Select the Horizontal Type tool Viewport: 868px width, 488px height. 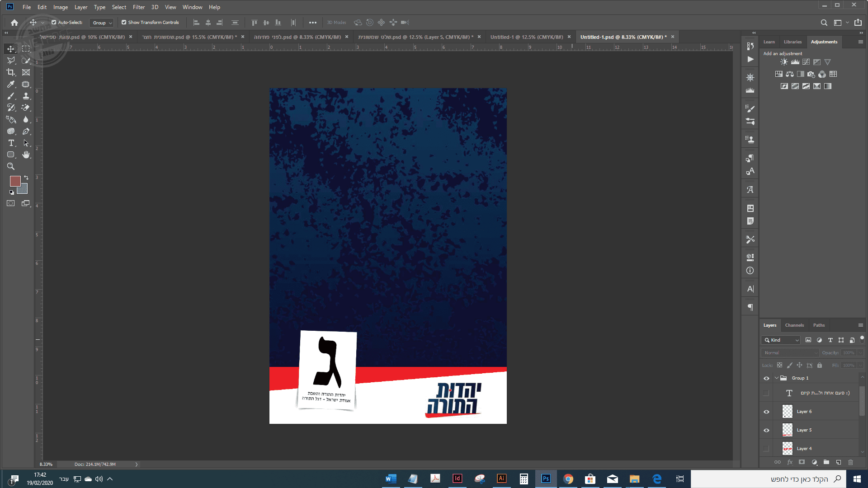pos(11,143)
